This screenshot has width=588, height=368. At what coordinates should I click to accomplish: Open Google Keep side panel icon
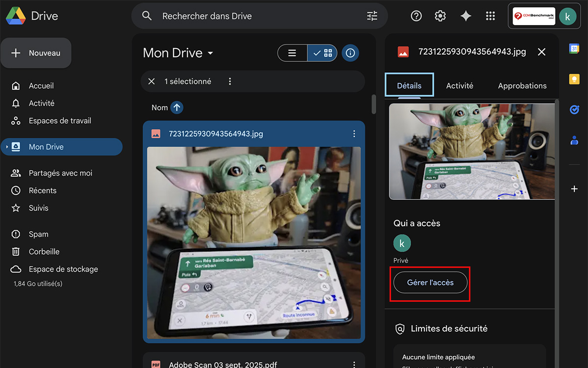pyautogui.click(x=574, y=79)
